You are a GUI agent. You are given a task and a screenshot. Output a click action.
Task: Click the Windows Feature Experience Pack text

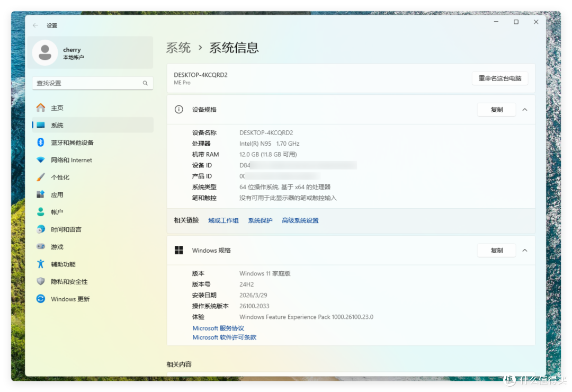307,317
